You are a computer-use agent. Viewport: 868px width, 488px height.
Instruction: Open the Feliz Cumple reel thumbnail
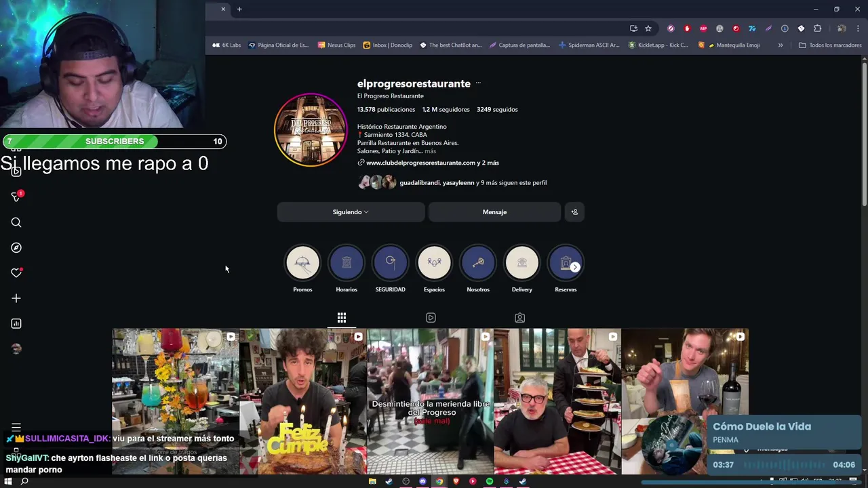303,401
